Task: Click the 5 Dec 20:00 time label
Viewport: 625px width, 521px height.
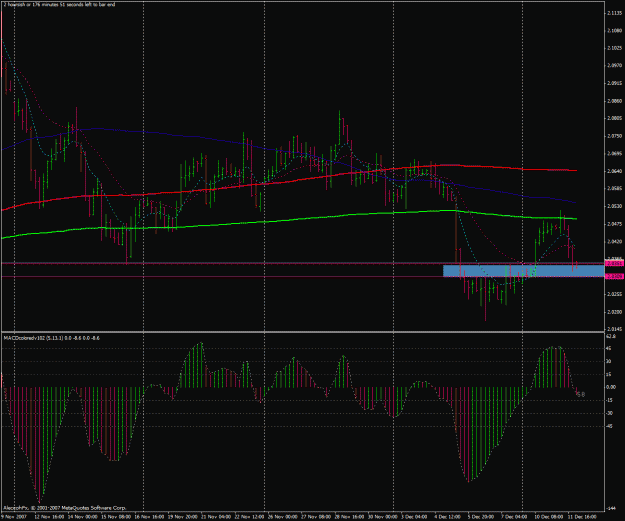Action: (482, 517)
